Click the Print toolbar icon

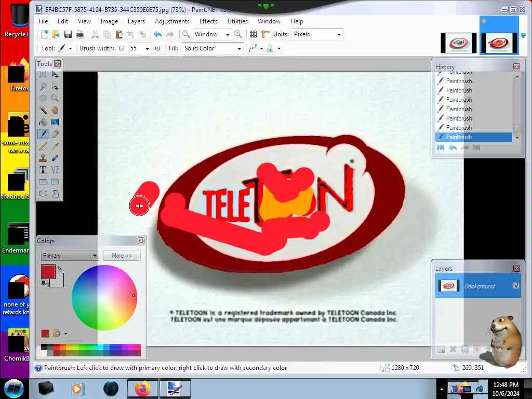click(x=80, y=34)
